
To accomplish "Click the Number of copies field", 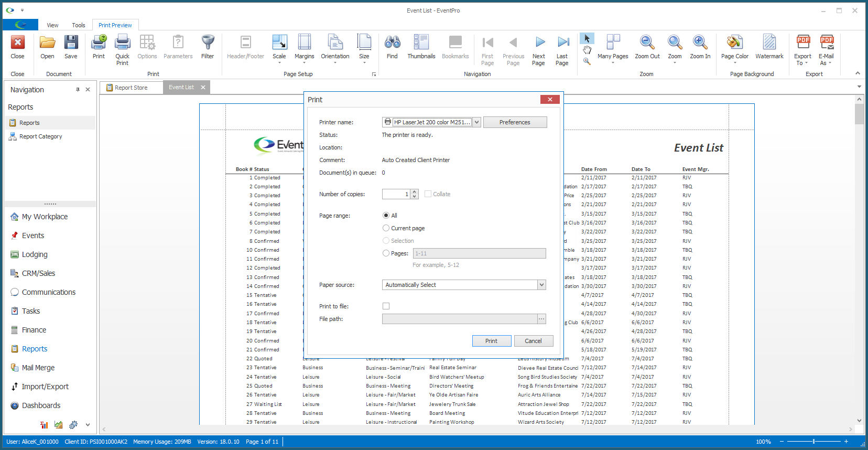I will (397, 194).
